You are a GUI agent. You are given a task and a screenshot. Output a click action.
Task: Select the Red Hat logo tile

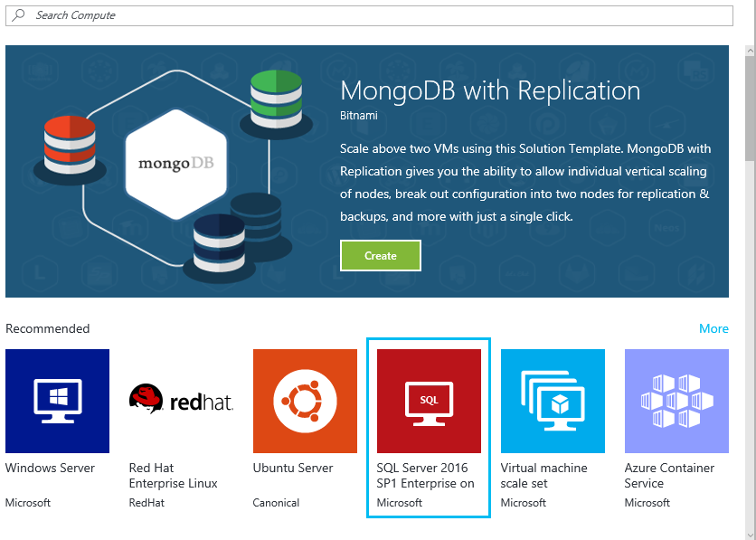point(181,401)
